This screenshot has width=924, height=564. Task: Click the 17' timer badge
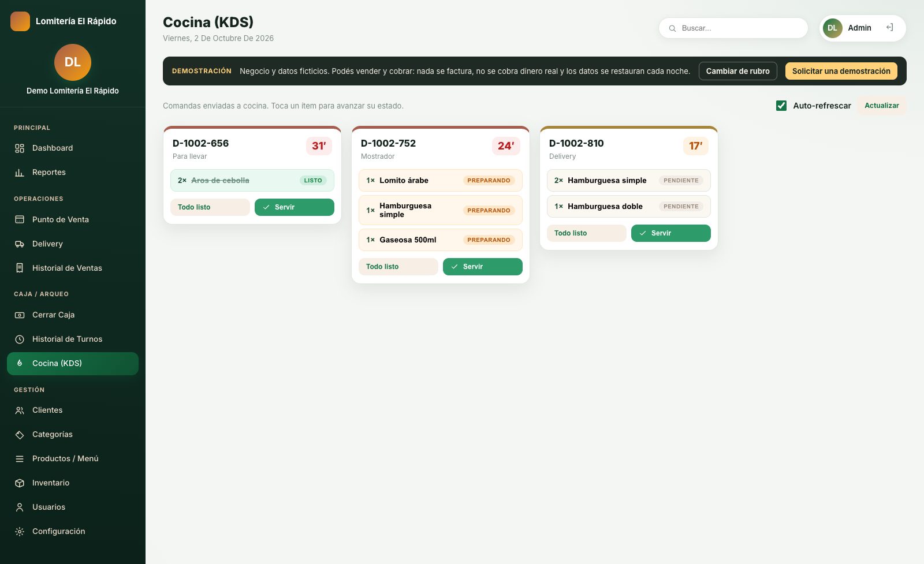tap(695, 146)
